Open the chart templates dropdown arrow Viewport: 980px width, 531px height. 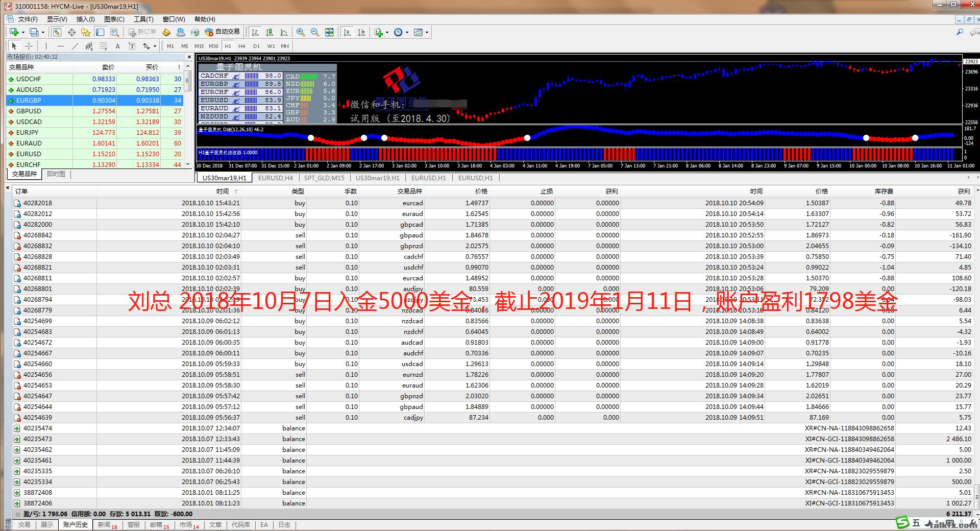click(427, 33)
